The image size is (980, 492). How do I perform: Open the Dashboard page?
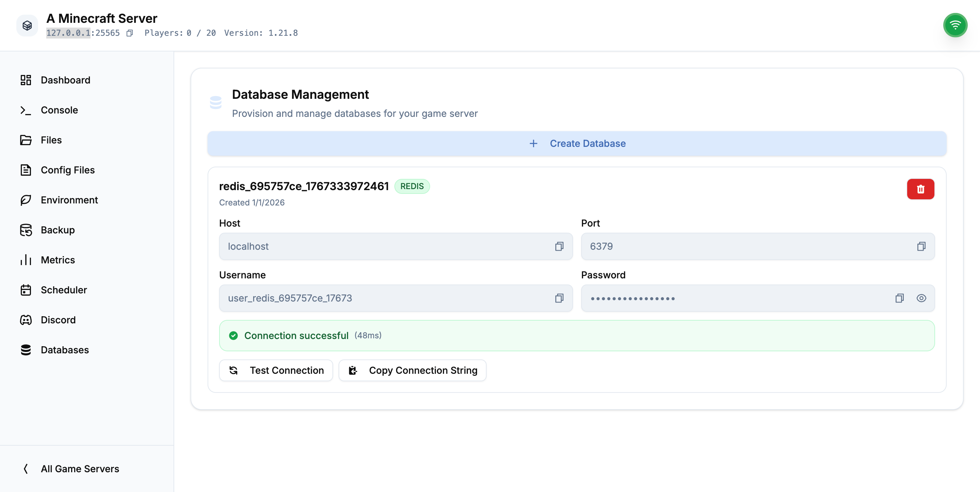pyautogui.click(x=65, y=80)
